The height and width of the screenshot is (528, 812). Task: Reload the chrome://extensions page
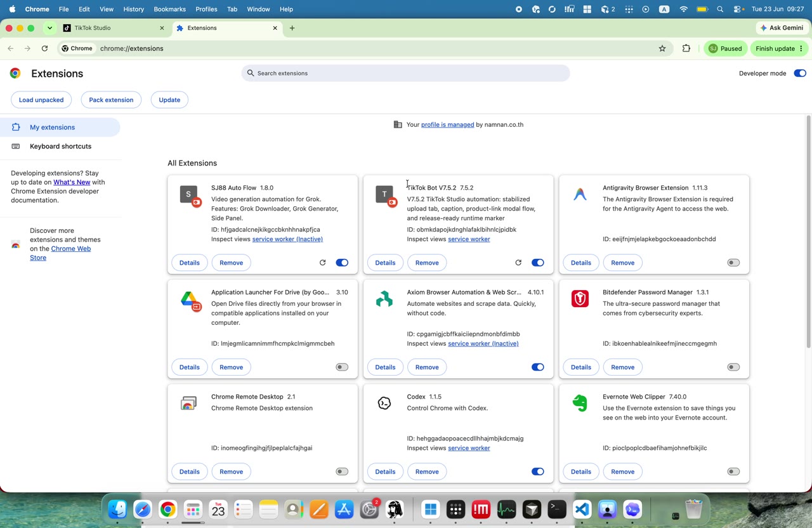pyautogui.click(x=44, y=48)
